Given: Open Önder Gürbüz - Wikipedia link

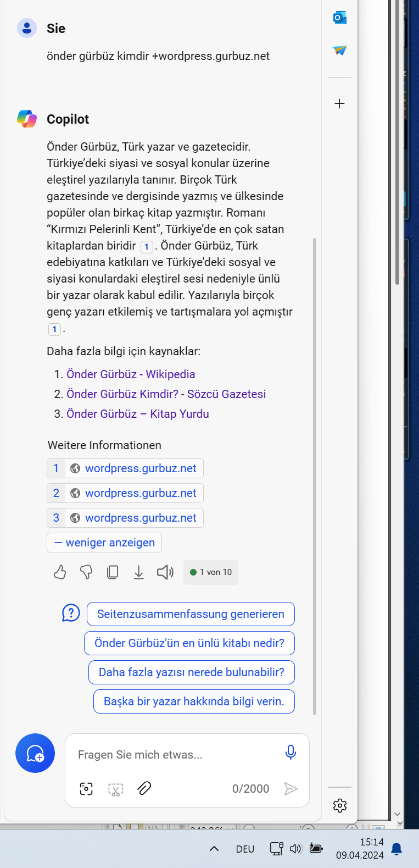Looking at the screenshot, I should (x=131, y=374).
